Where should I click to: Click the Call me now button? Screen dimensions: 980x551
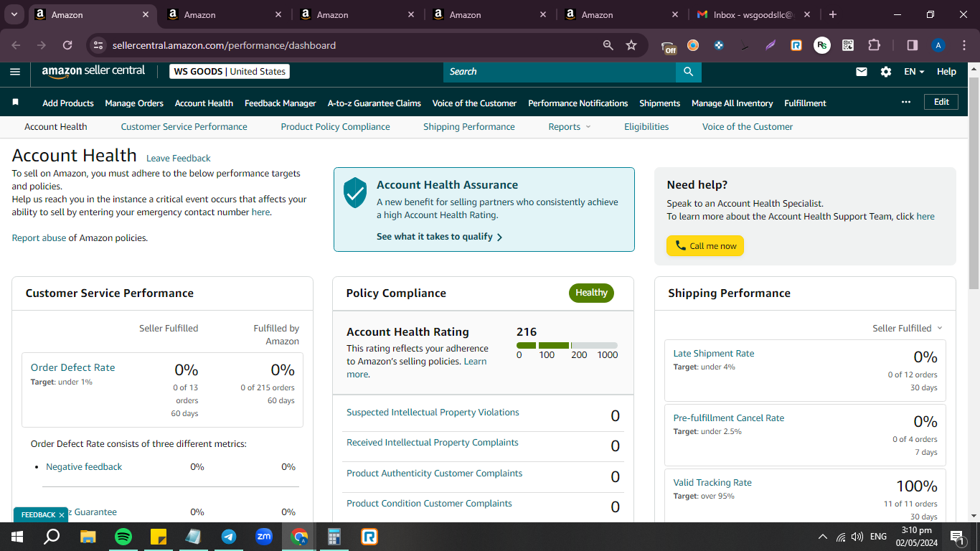tap(705, 246)
